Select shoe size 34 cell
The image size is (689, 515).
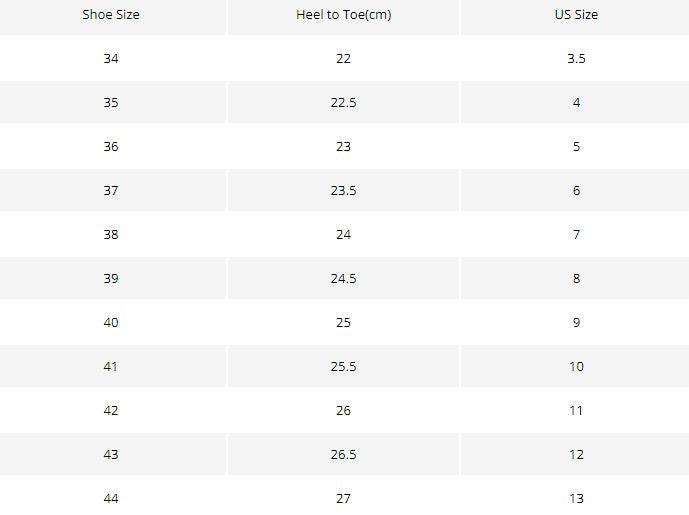click(111, 58)
